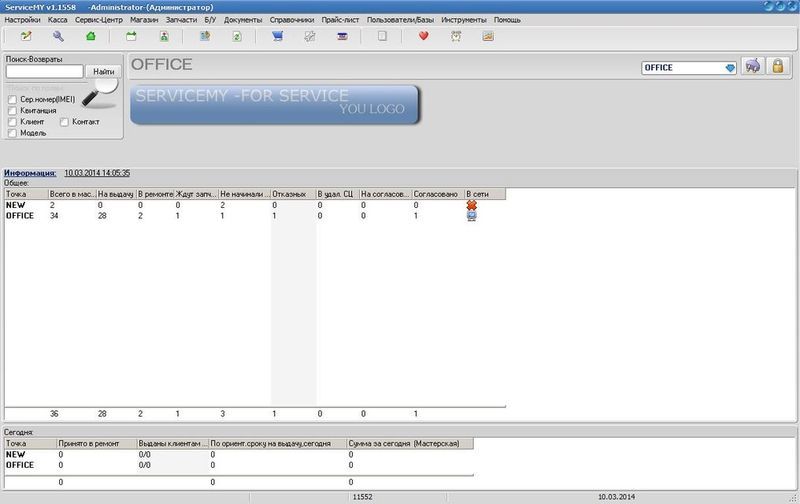
Task: Open the Настройки menu
Action: 22,20
